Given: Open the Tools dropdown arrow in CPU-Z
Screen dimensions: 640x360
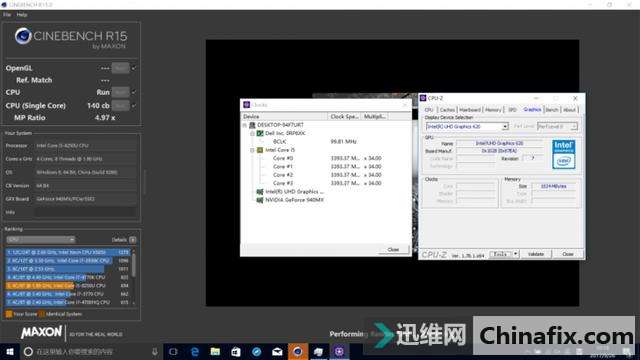Looking at the screenshot, I should [x=516, y=254].
